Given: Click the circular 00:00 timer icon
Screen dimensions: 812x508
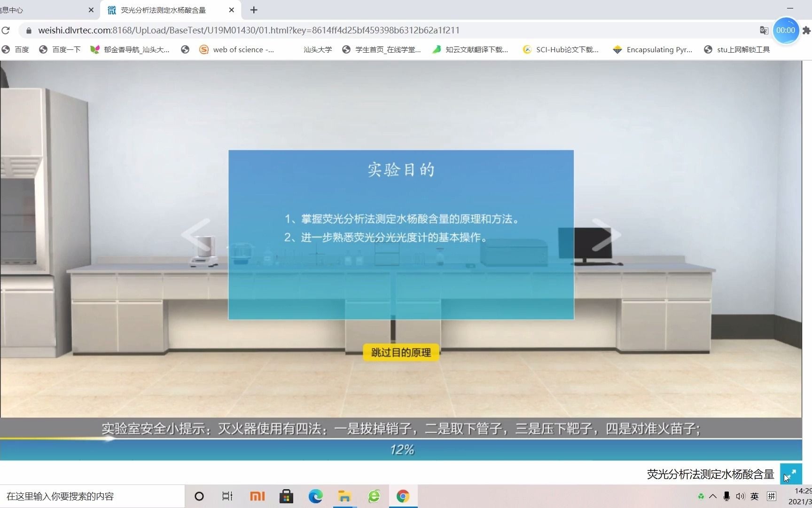Looking at the screenshot, I should click(x=786, y=30).
